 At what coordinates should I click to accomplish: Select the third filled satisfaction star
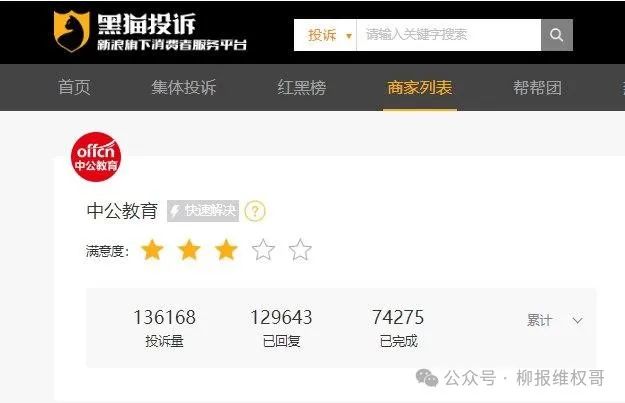coord(226,250)
